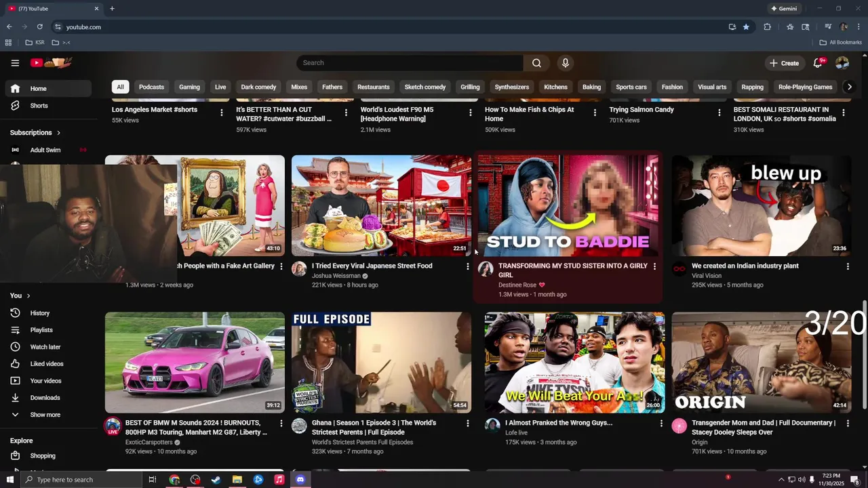This screenshot has width=868, height=488.
Task: Open options for Japanese Street Food video
Action: point(467,266)
